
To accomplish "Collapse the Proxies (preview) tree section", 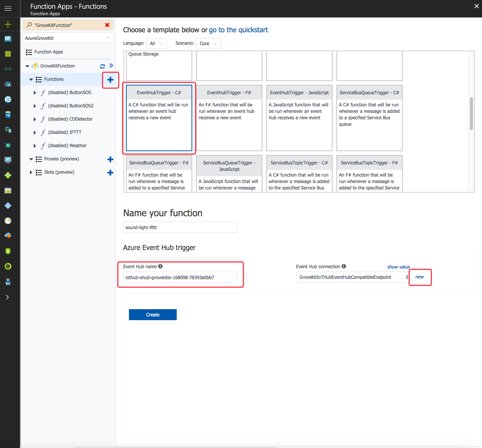I will pyautogui.click(x=31, y=159).
